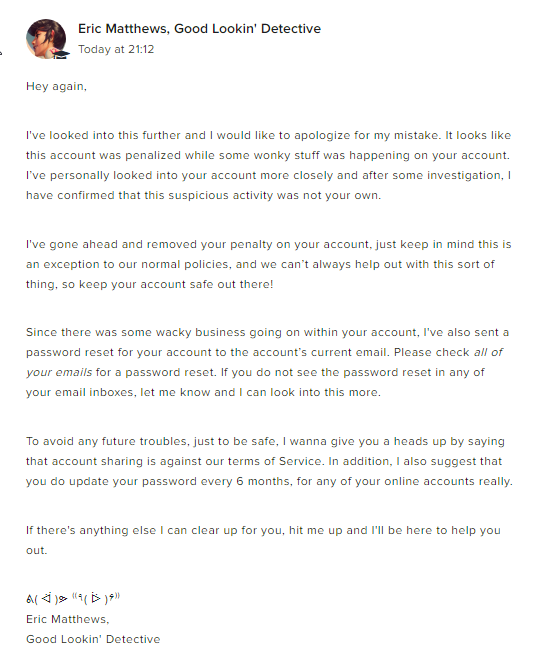Select the line "I've gone ahead and removed your penalty"

point(269,244)
